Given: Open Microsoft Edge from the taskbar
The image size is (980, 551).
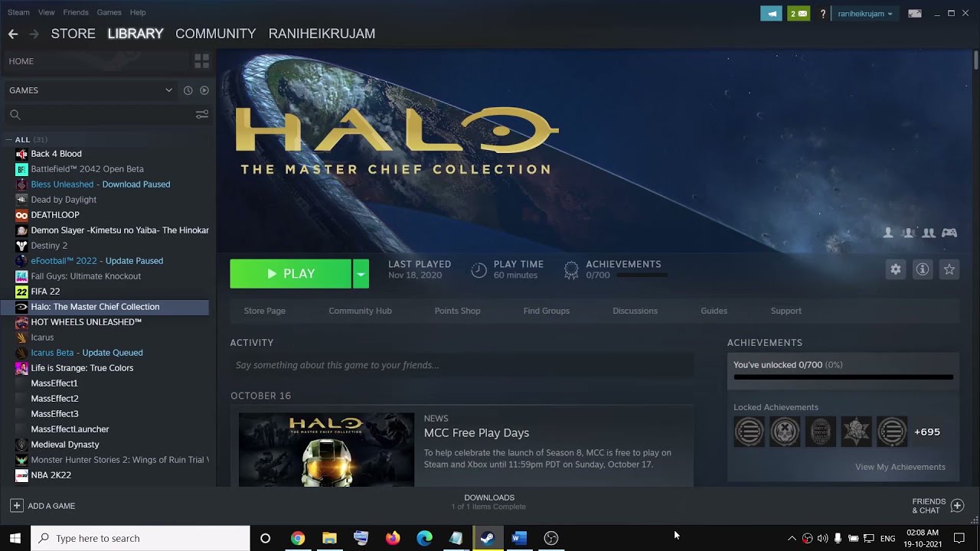Looking at the screenshot, I should 424,538.
